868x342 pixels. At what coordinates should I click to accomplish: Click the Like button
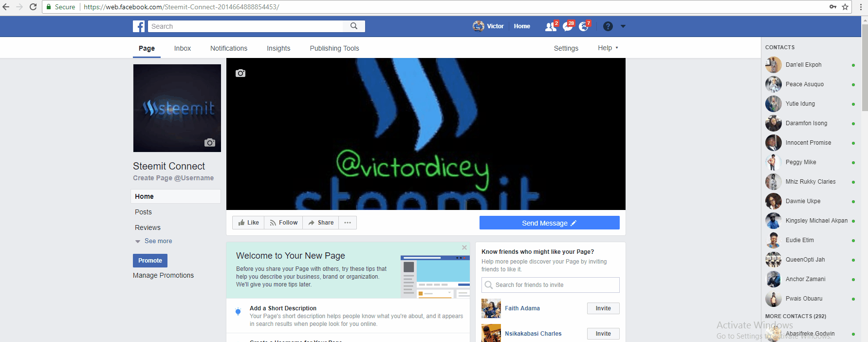point(248,223)
